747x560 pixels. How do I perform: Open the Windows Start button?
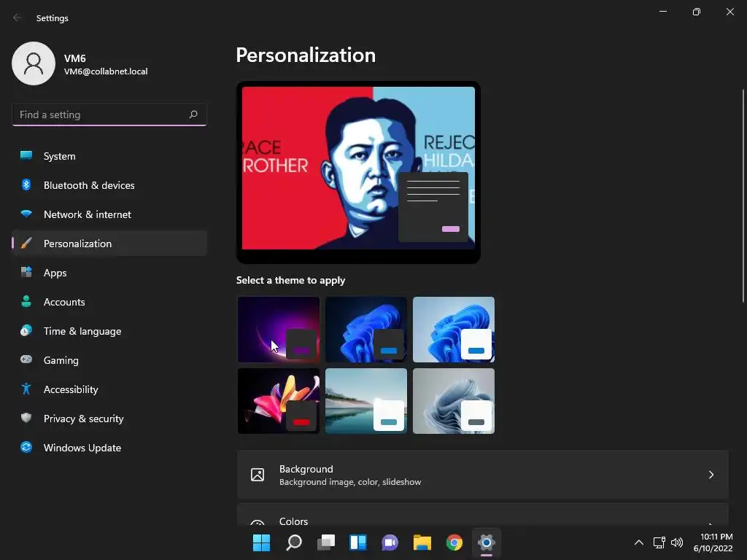click(261, 542)
